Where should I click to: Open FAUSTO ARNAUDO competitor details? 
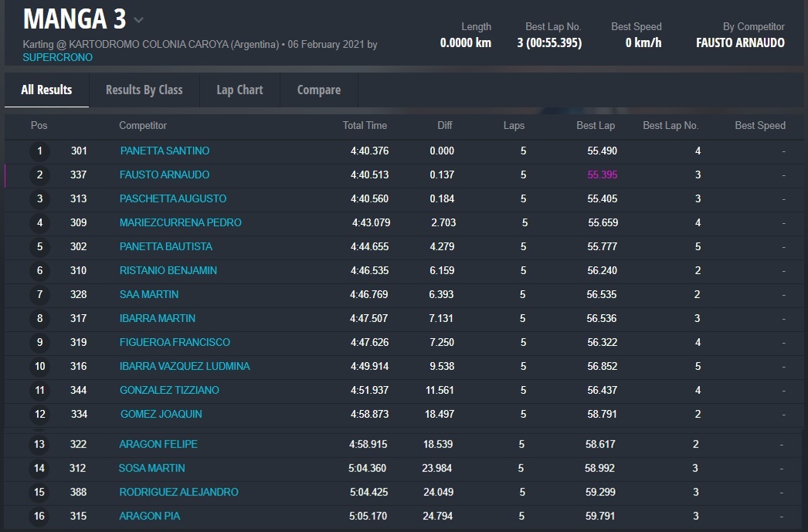click(x=165, y=175)
